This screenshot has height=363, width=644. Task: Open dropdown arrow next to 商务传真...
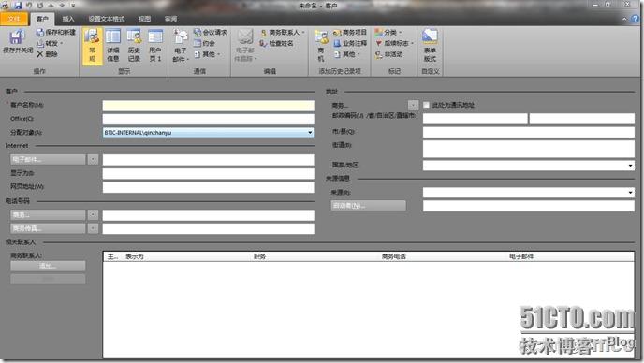[94, 228]
